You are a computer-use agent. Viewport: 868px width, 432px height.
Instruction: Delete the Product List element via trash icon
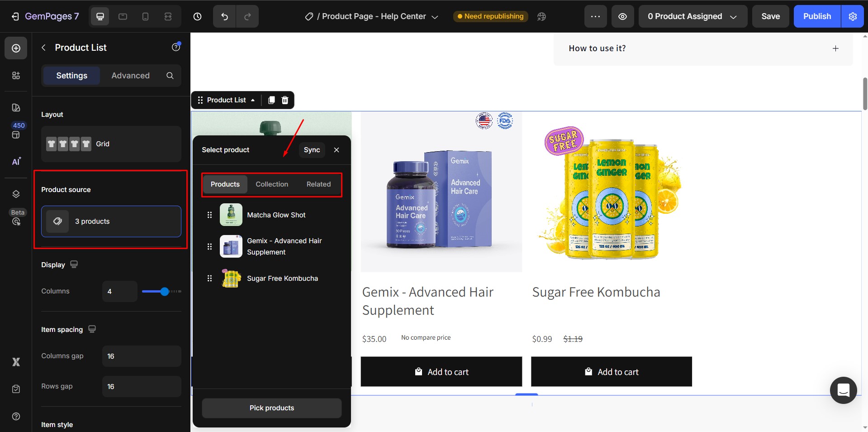(x=285, y=100)
